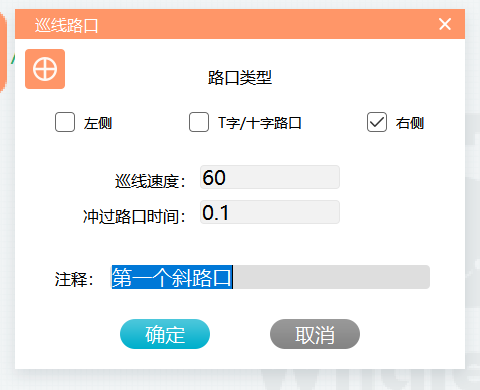Click the 左侧 option label
The width and height of the screenshot is (480, 390).
coord(98,123)
